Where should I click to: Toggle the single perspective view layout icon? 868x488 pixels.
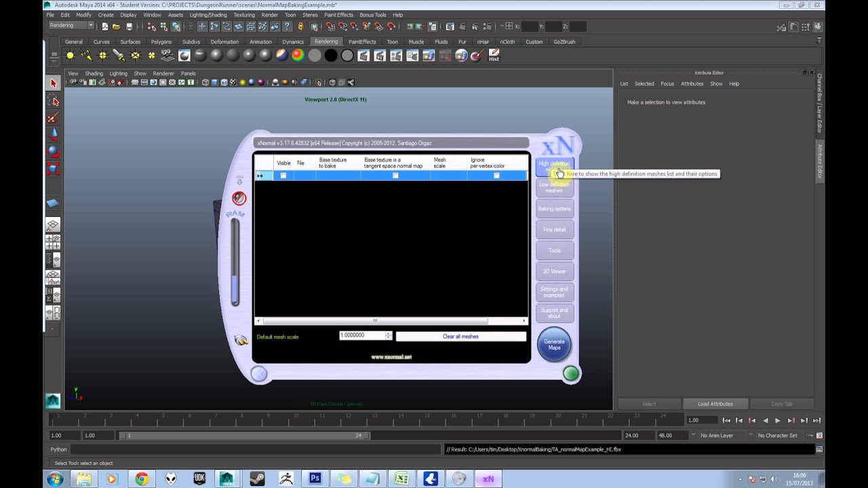coord(53,224)
